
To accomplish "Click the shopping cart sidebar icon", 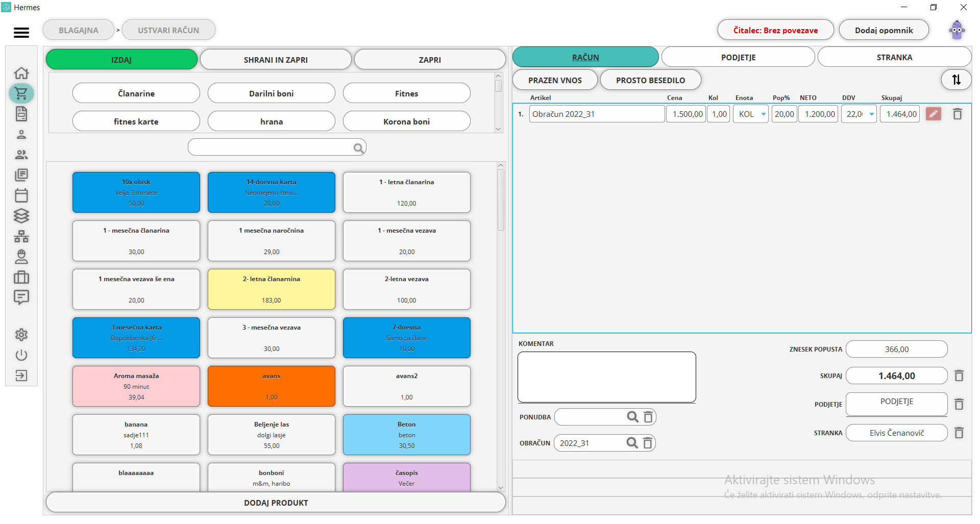I will [x=21, y=93].
